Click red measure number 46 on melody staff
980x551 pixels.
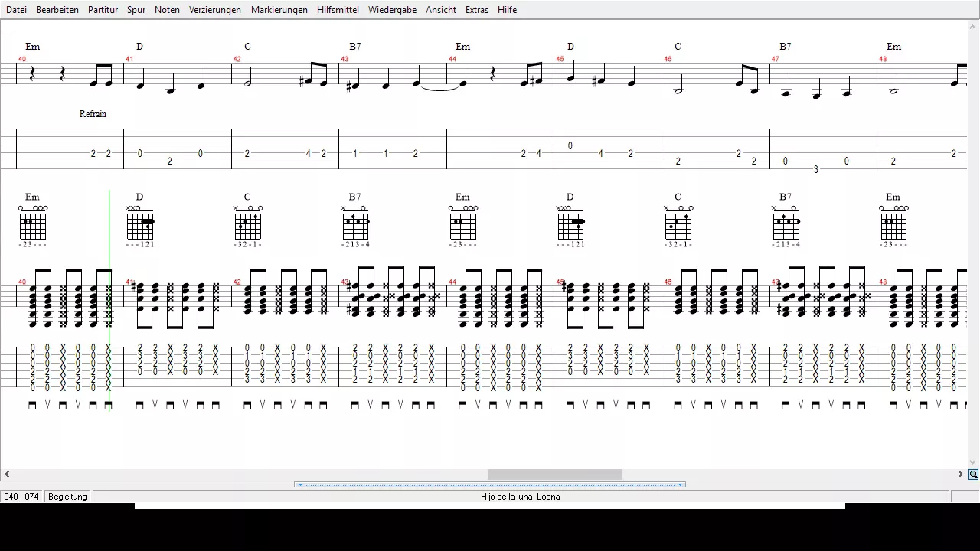[x=668, y=59]
